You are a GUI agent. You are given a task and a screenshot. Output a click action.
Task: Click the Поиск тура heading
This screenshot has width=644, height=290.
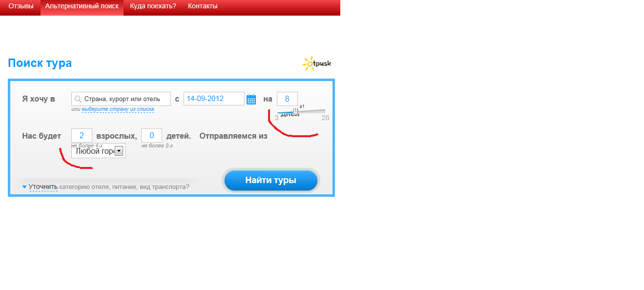point(40,63)
